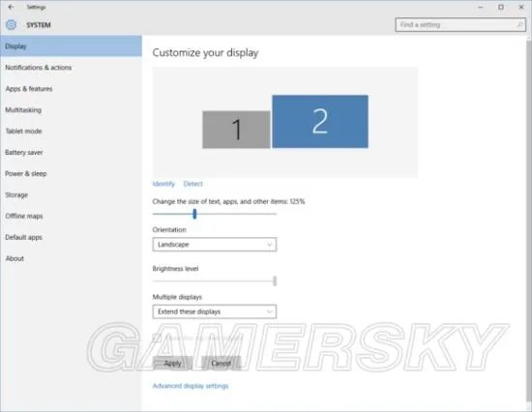Viewport: 532px width, 412px height.
Task: Click the search magnifier icon
Action: 519,25
